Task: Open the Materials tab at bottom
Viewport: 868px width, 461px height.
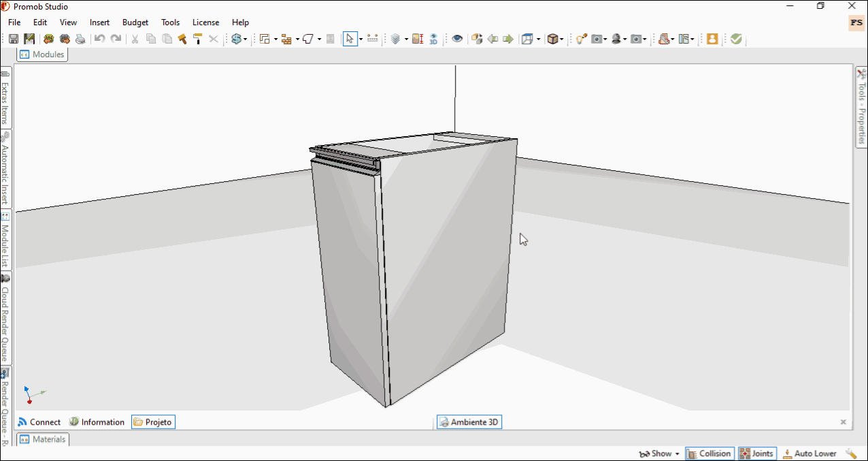Action: (43, 439)
